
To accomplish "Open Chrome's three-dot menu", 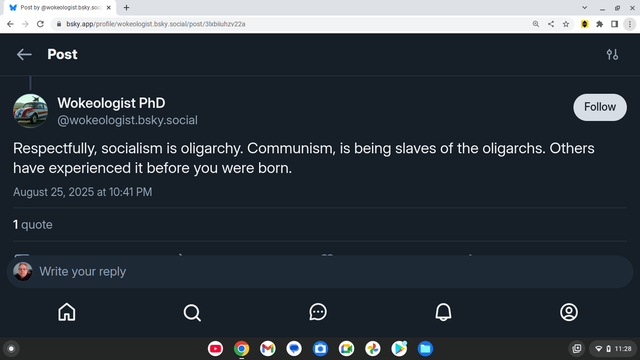I will (x=630, y=24).
